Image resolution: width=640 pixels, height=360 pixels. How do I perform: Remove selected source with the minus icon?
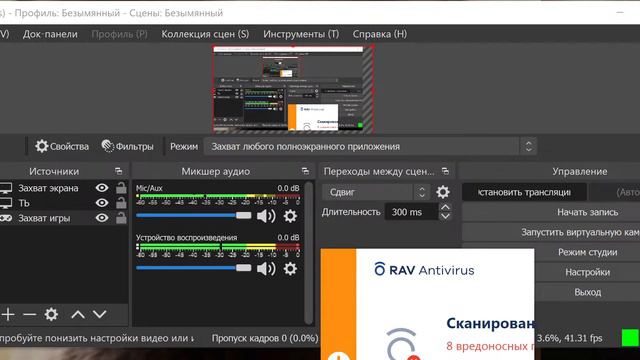pyautogui.click(x=29, y=314)
